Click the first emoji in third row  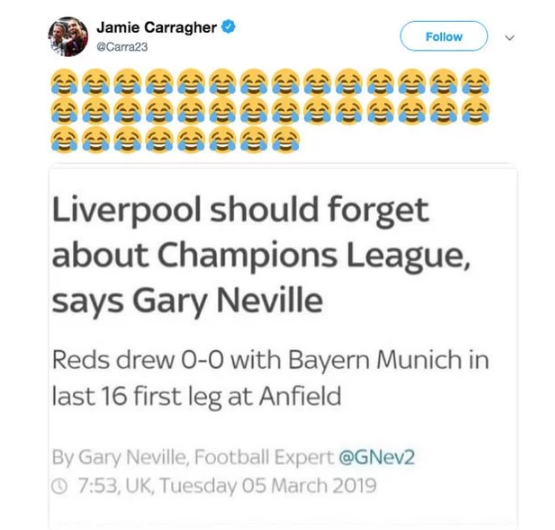(64, 140)
